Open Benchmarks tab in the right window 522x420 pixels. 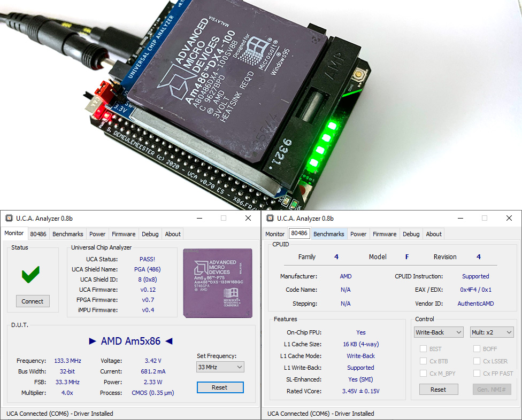tap(329, 234)
